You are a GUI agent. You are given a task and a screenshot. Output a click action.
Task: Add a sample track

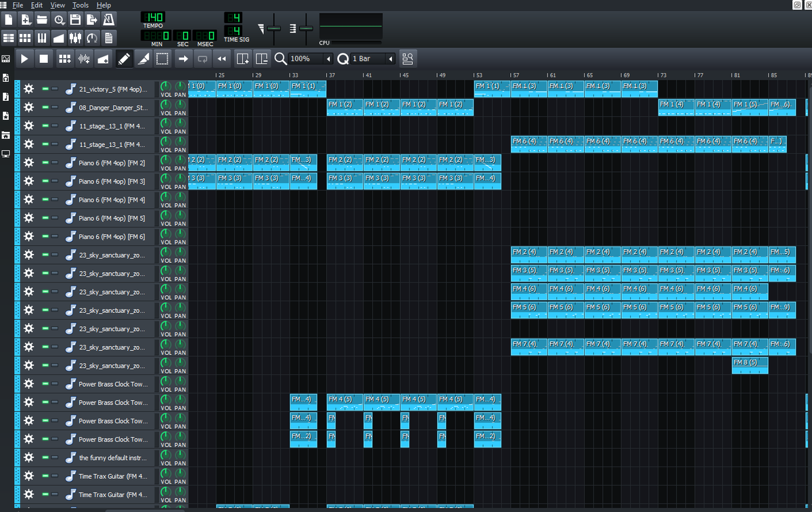tap(85, 59)
